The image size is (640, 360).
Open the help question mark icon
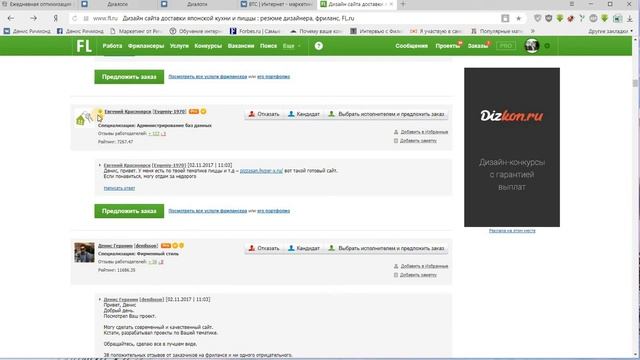pyautogui.click(x=319, y=46)
